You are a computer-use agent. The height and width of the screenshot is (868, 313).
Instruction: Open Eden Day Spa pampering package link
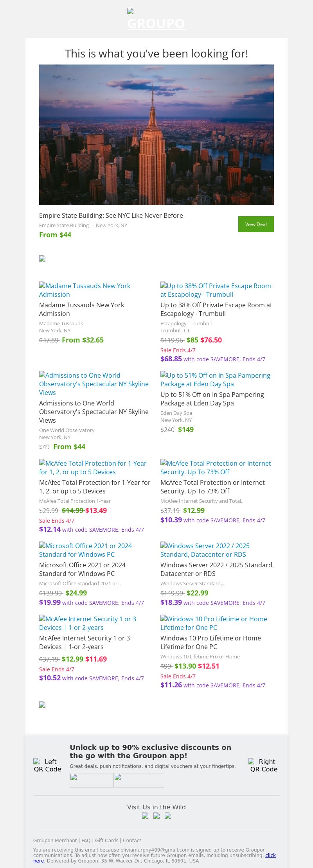(x=215, y=380)
